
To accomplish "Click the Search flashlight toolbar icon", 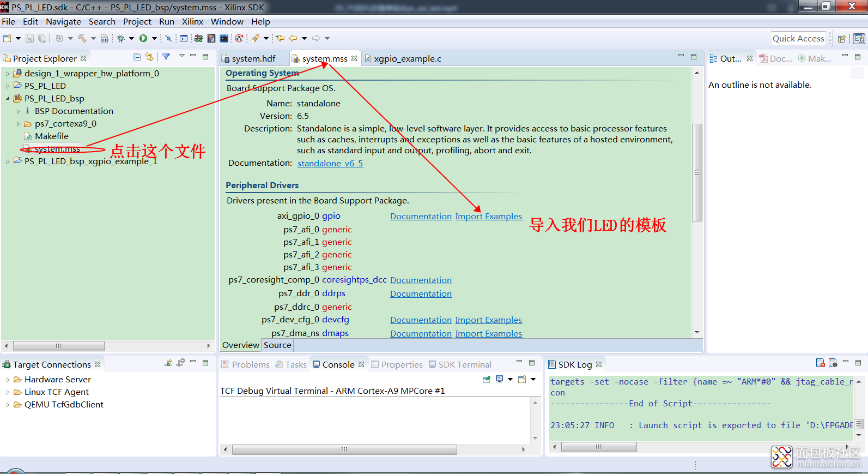I will (x=256, y=38).
